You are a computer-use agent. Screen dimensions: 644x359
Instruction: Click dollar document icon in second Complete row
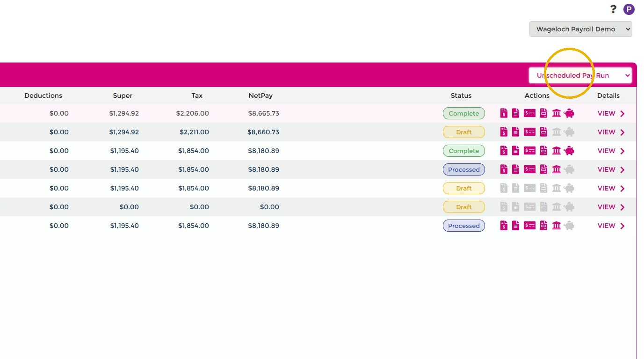504,151
